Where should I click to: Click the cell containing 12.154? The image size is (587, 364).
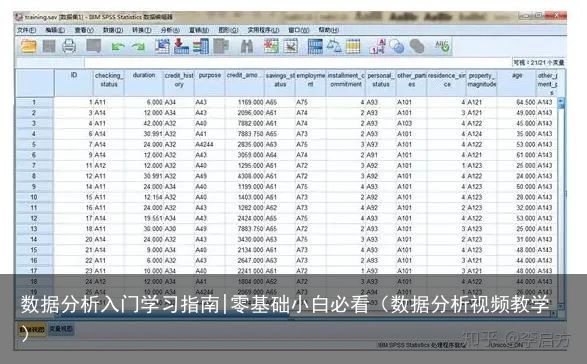[x=144, y=197]
